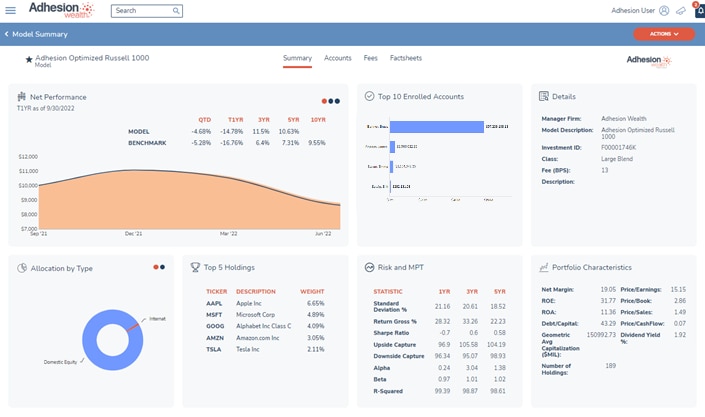Click the Manager Firm value Adhesion Wealth
Viewport: 705px width, 417px height.
pyautogui.click(x=624, y=119)
